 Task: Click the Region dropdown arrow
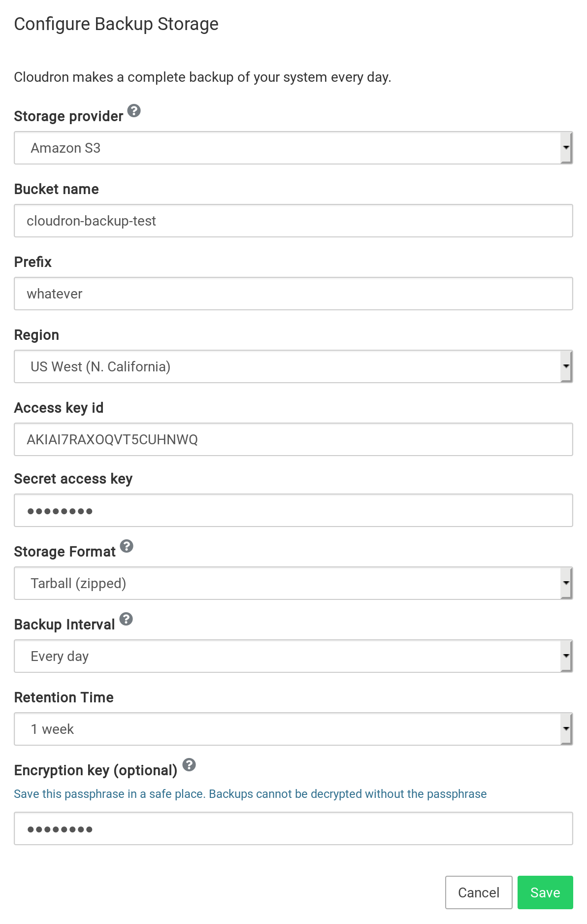tap(566, 366)
